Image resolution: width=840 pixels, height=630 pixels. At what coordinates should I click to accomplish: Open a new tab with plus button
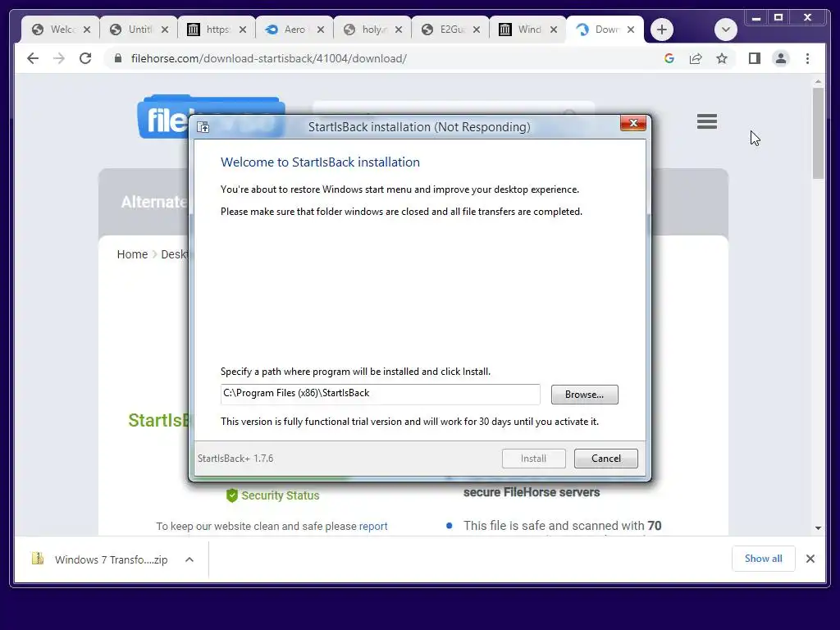tap(662, 30)
